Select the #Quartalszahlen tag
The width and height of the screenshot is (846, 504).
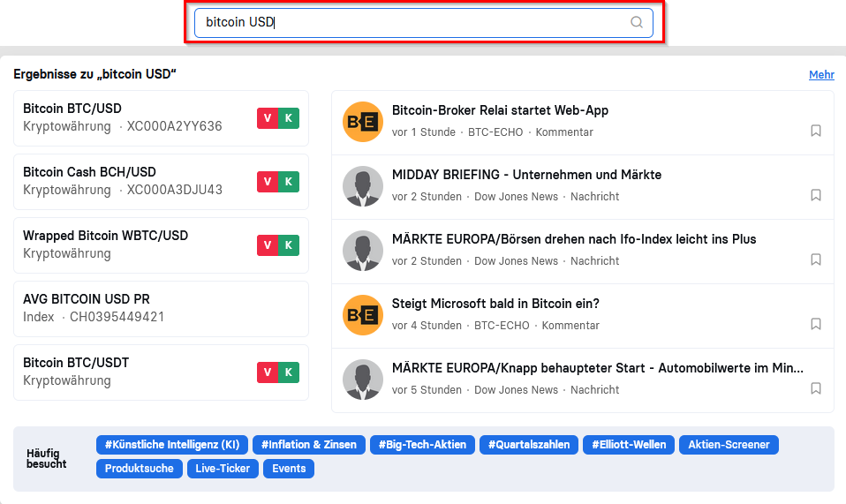(x=529, y=445)
